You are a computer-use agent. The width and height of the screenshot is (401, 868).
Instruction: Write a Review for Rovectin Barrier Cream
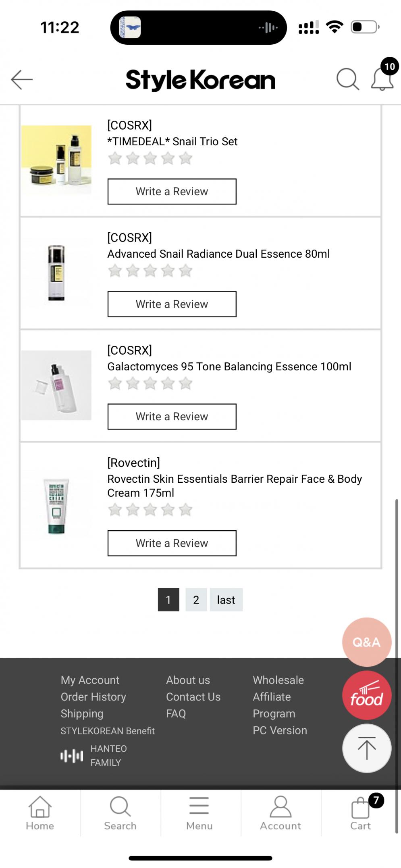(x=172, y=544)
